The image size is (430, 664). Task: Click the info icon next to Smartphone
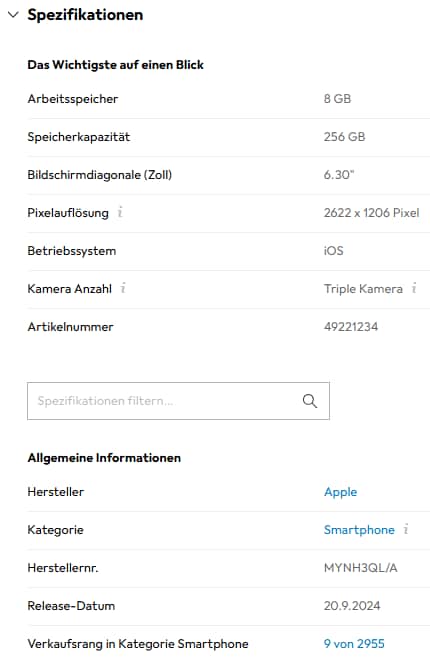406,529
